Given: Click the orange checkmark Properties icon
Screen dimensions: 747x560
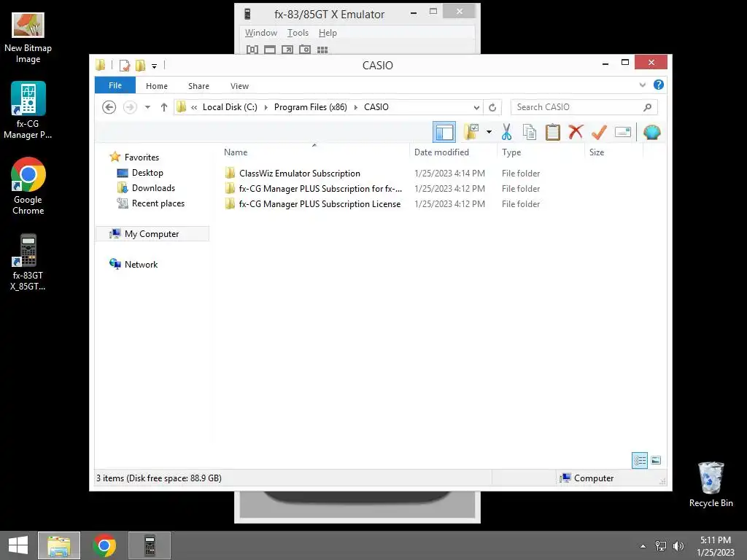Looking at the screenshot, I should click(x=599, y=132).
